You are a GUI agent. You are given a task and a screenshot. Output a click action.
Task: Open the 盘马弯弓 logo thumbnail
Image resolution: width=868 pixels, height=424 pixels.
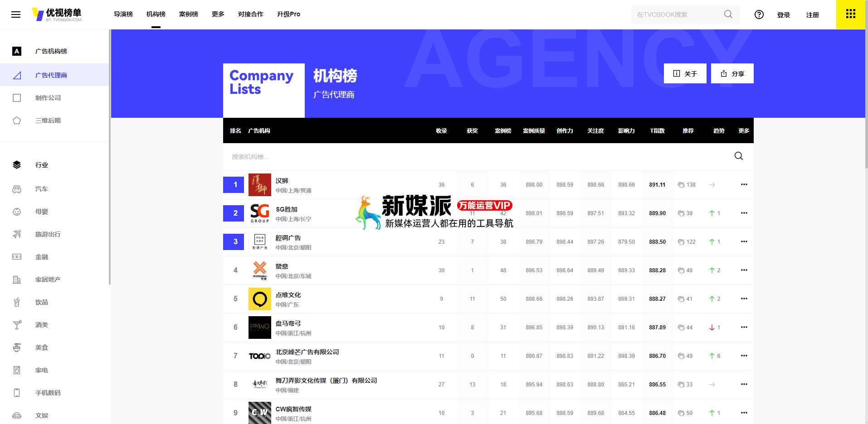(260, 328)
